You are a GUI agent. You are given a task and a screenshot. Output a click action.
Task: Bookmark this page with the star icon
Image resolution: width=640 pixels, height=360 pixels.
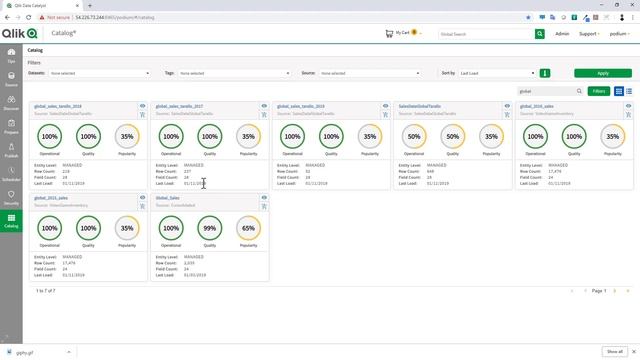tap(528, 18)
